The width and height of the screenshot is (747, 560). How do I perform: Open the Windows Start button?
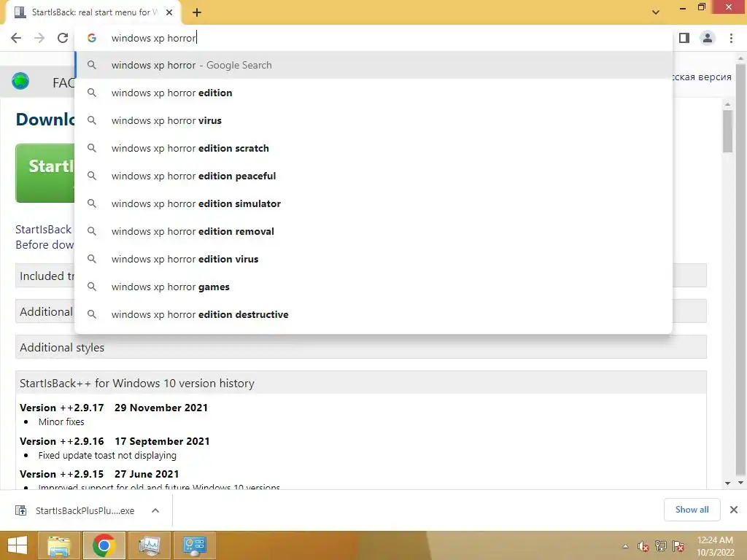click(18, 545)
